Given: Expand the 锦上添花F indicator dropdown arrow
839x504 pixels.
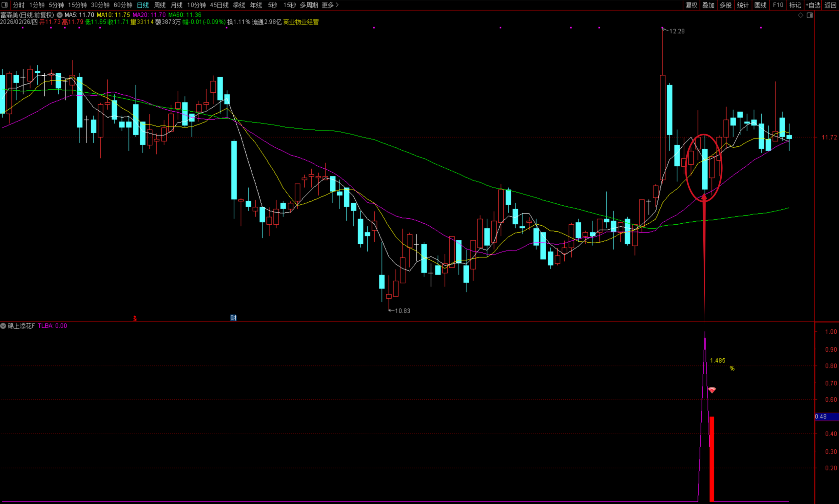Looking at the screenshot, I should click(3, 326).
